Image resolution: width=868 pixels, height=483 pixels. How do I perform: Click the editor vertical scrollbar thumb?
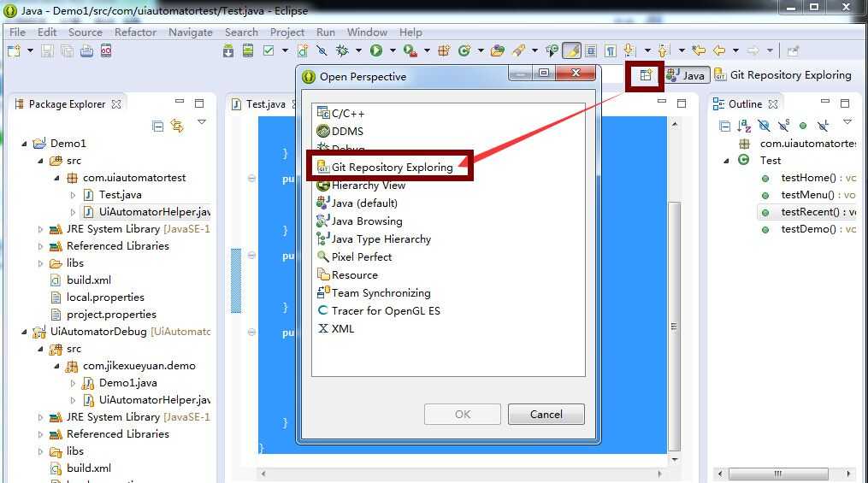click(674, 327)
